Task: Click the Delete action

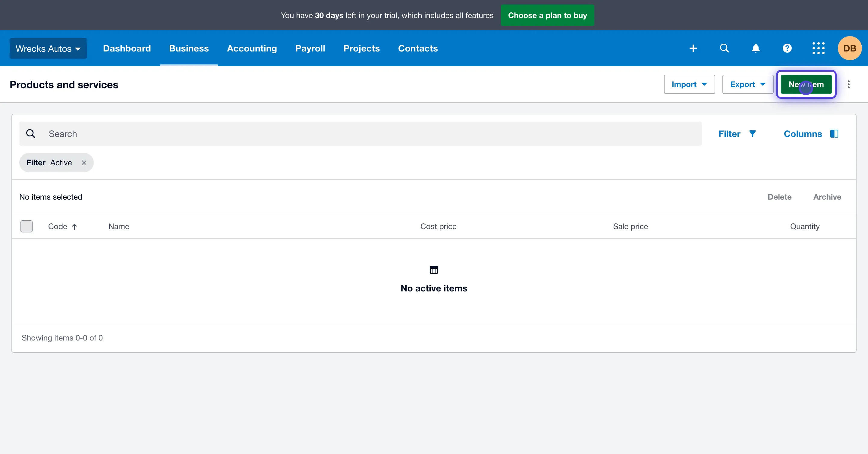Action: [779, 197]
